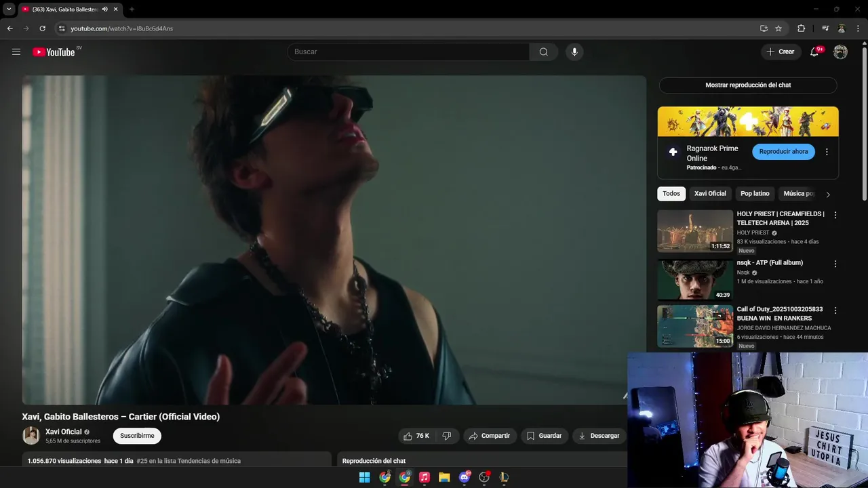This screenshot has height=488, width=868.
Task: Open the account avatar menu
Action: pos(840,52)
